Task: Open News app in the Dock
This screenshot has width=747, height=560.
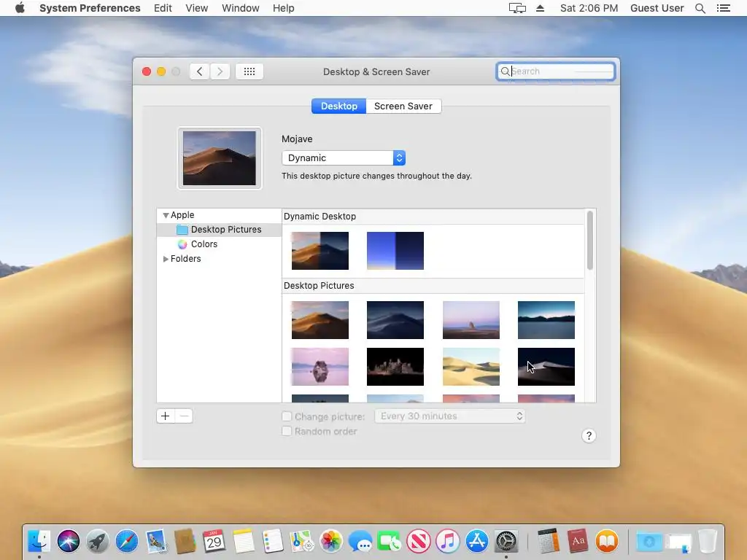Action: click(418, 542)
